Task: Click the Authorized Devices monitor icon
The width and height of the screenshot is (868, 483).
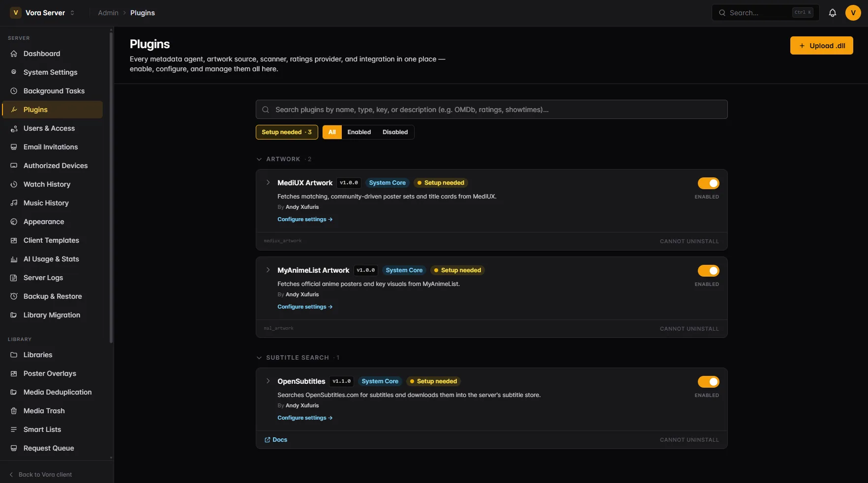Action: click(x=14, y=166)
